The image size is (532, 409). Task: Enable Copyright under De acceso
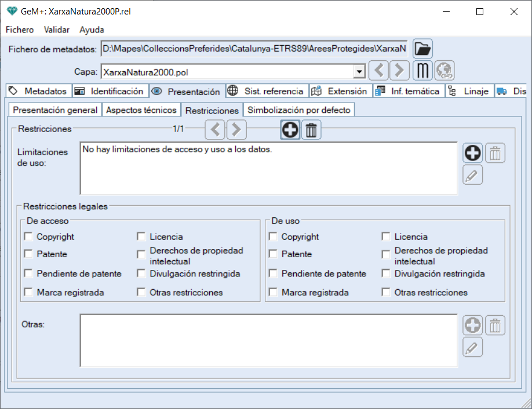point(28,236)
